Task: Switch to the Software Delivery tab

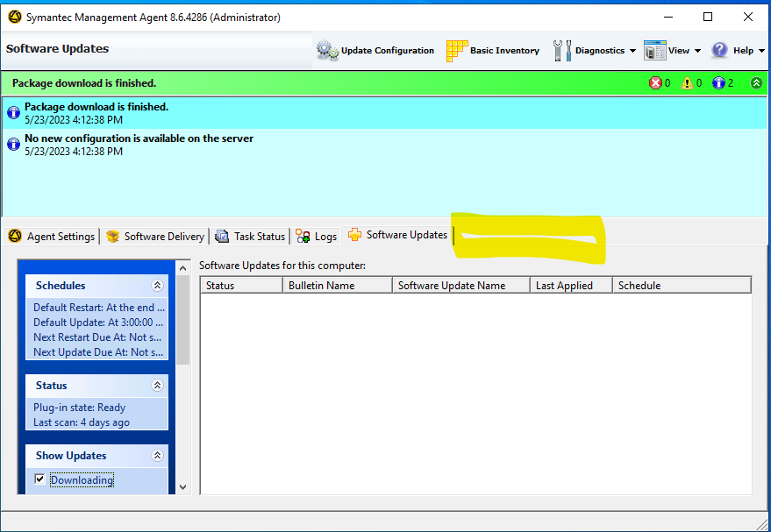Action: pyautogui.click(x=155, y=236)
